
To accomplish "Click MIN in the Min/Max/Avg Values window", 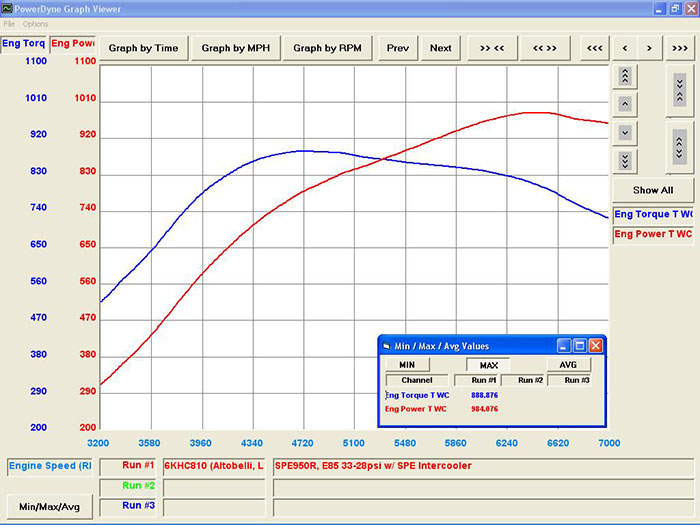I will [x=407, y=365].
